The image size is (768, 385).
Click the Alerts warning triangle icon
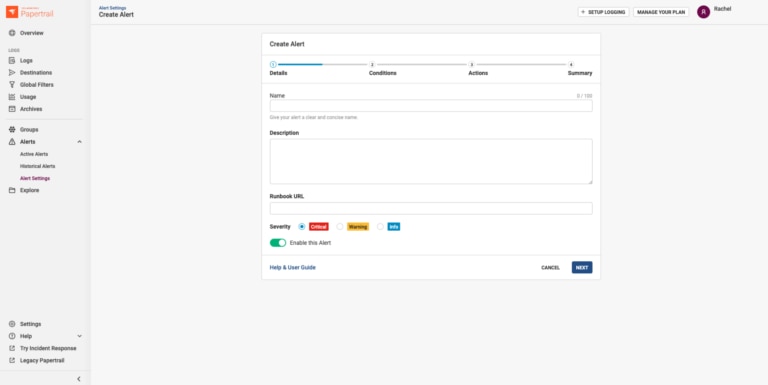click(x=12, y=142)
